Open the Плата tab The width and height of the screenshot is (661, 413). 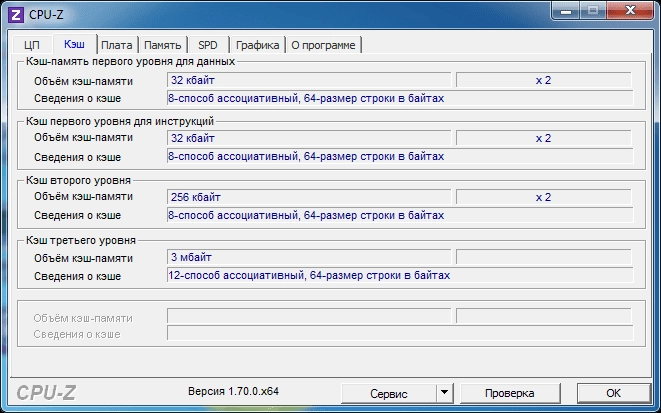click(x=117, y=45)
